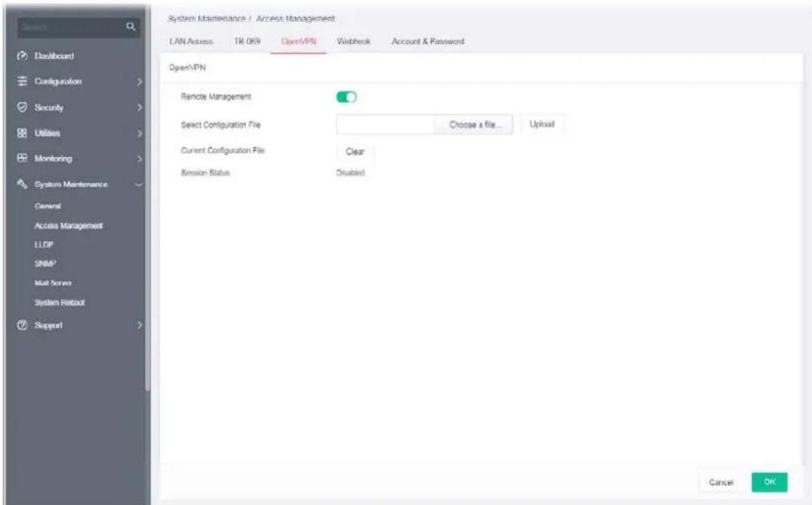
Task: Expand the Utilities menu chevron
Action: (139, 133)
